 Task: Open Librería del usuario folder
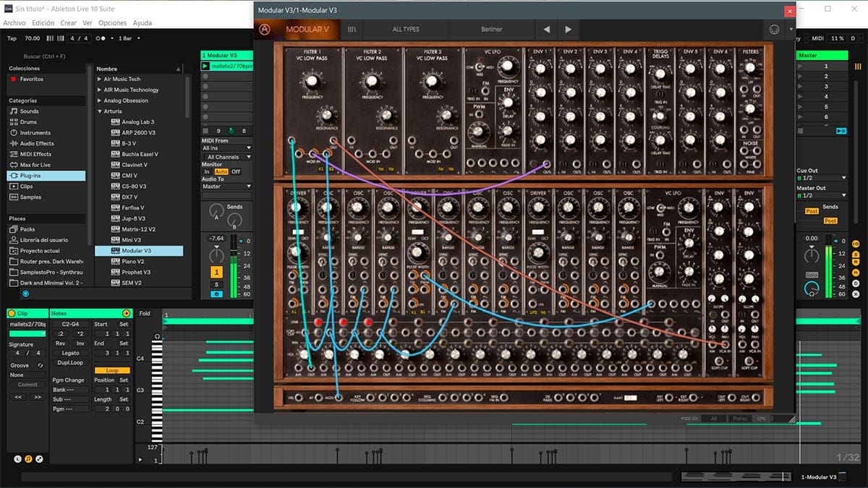[46, 240]
